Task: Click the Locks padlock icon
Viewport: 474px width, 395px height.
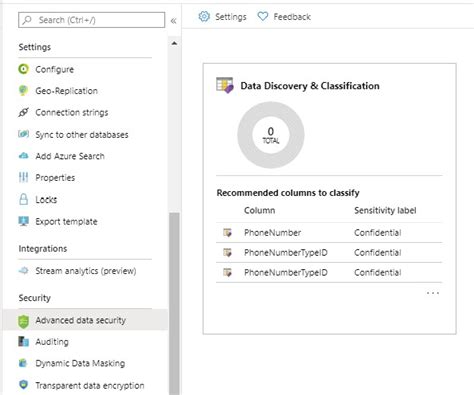Action: pos(23,199)
